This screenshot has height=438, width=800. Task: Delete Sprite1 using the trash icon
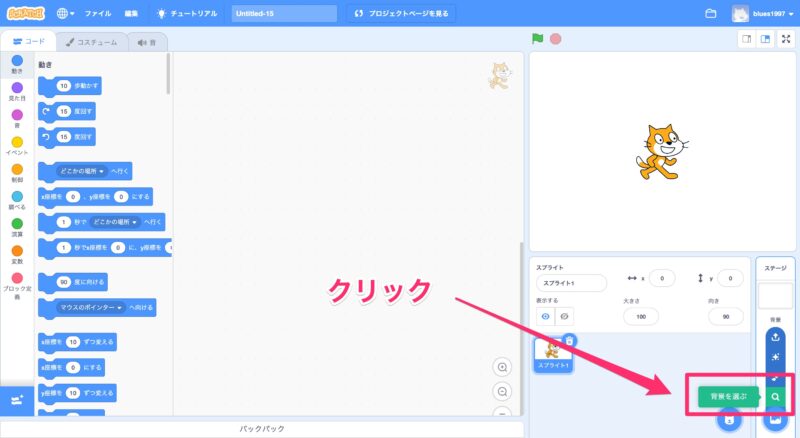point(569,340)
